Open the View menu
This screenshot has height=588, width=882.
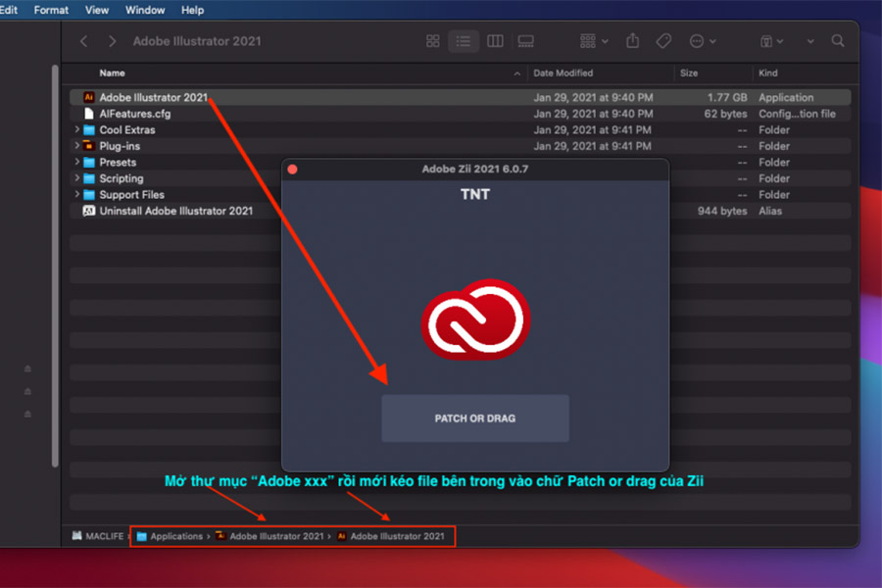[x=97, y=10]
